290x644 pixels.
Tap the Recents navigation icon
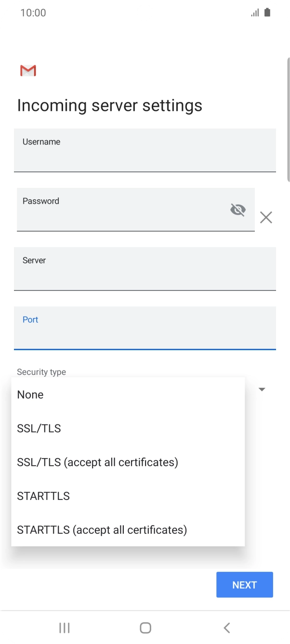(x=64, y=628)
